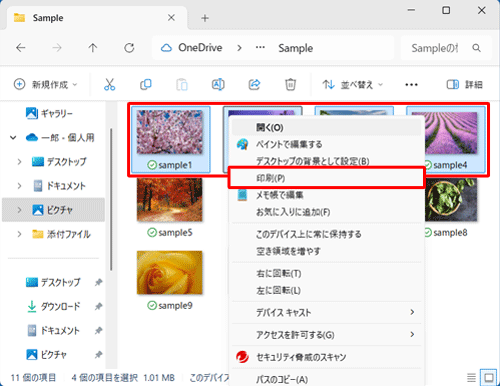Refresh the folder view
Screen dimensions: 500x386
click(129, 48)
